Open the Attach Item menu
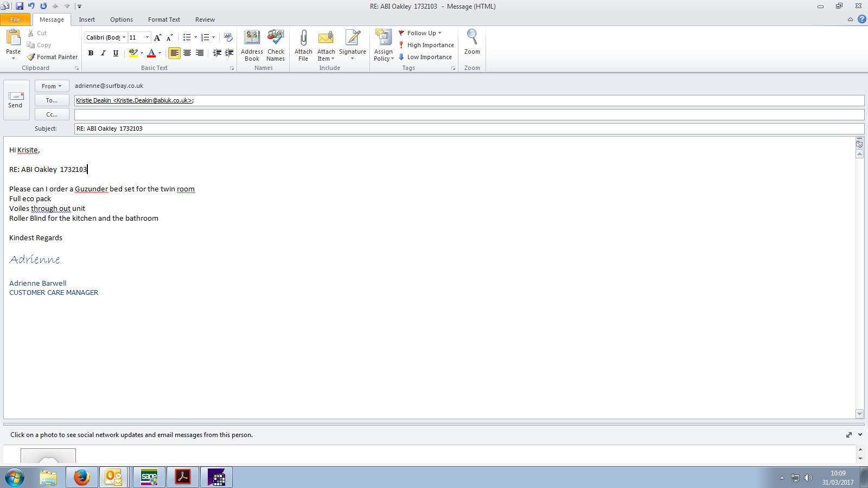868x488 pixels. tap(326, 46)
